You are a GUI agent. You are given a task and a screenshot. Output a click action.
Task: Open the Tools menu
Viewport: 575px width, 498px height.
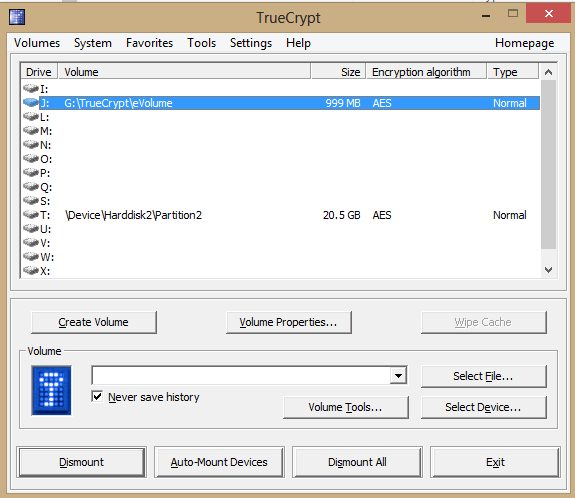pyautogui.click(x=201, y=43)
